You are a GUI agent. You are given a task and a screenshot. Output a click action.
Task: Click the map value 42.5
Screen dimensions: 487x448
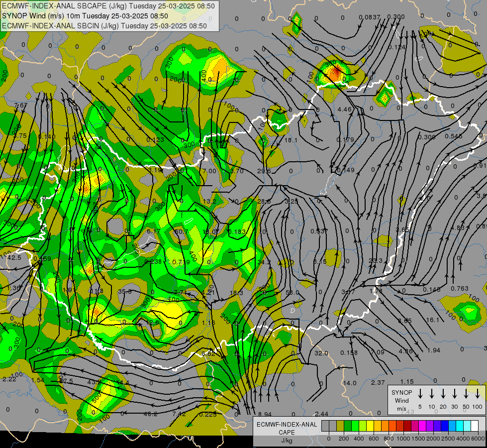coord(14,258)
